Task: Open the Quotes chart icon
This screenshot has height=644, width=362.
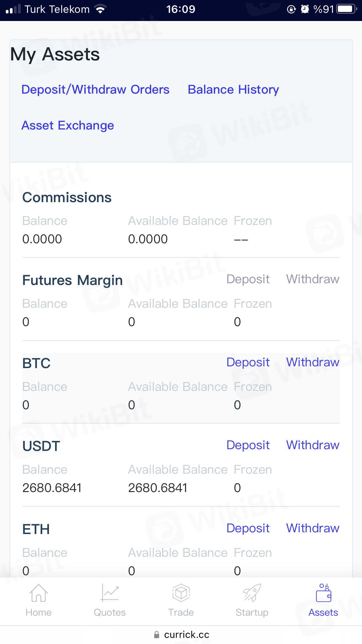Action: (x=110, y=593)
